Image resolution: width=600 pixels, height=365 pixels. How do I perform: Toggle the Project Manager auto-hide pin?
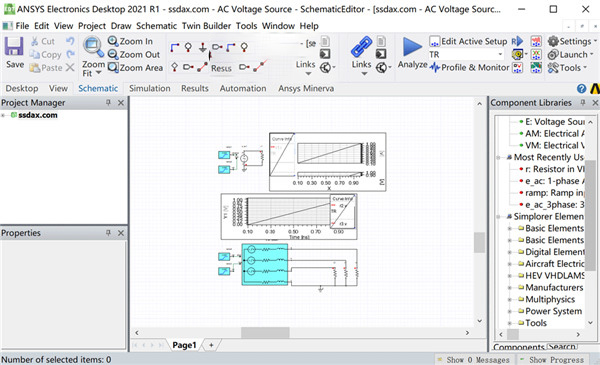108,103
